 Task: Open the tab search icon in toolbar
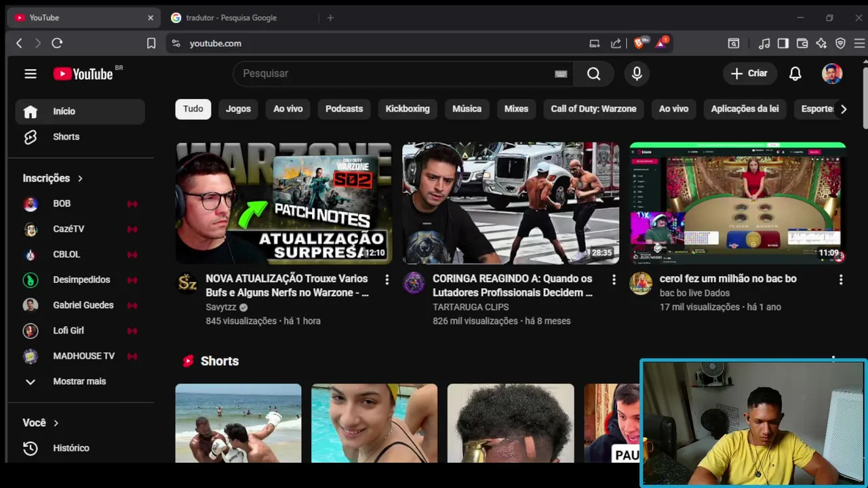pos(734,43)
